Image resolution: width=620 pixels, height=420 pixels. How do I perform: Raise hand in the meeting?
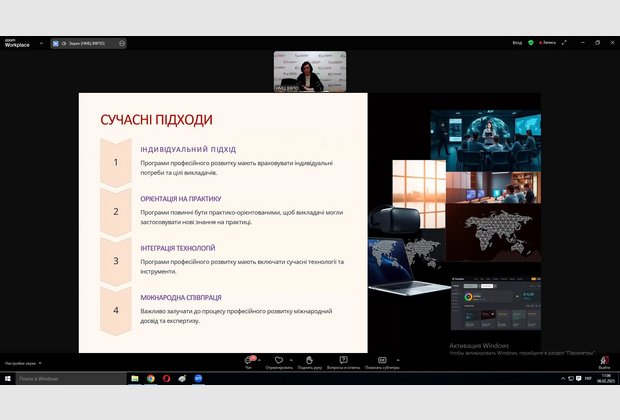(310, 360)
